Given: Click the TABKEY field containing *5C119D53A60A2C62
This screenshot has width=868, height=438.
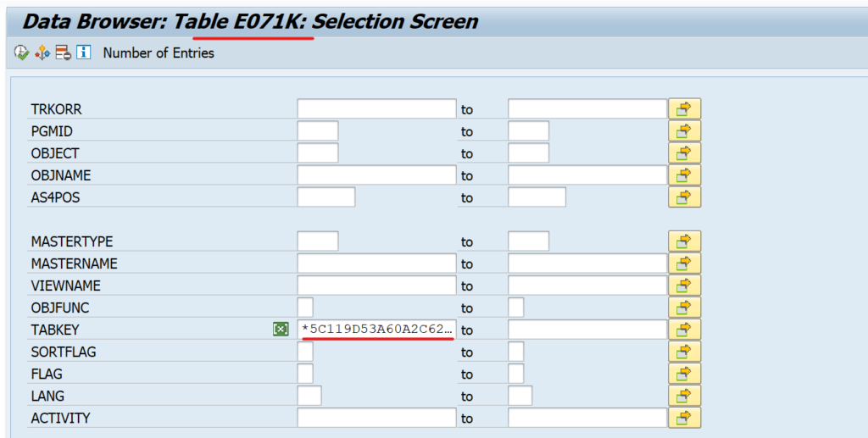Looking at the screenshot, I should coord(376,329).
